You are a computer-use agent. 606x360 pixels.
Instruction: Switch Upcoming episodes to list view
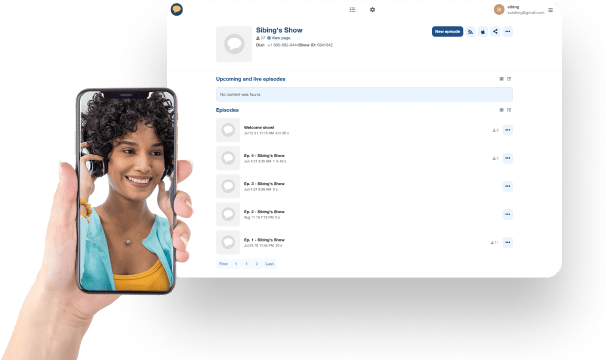(x=509, y=79)
